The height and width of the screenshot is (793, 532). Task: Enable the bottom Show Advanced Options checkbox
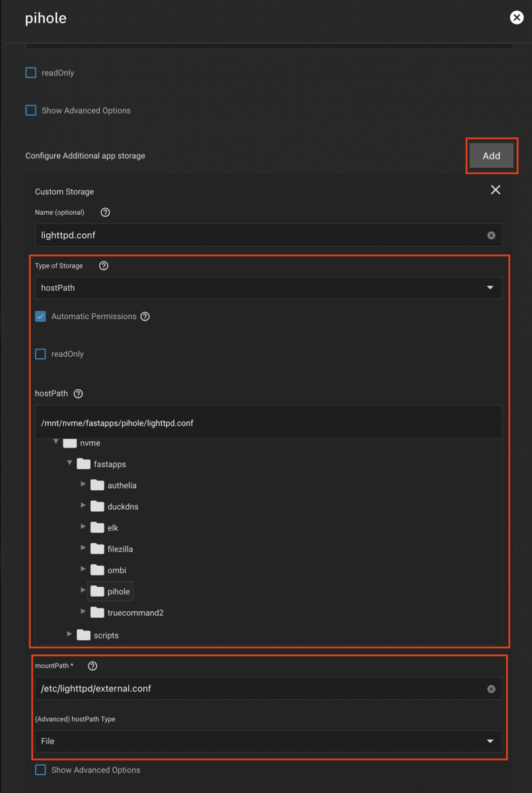coord(40,770)
